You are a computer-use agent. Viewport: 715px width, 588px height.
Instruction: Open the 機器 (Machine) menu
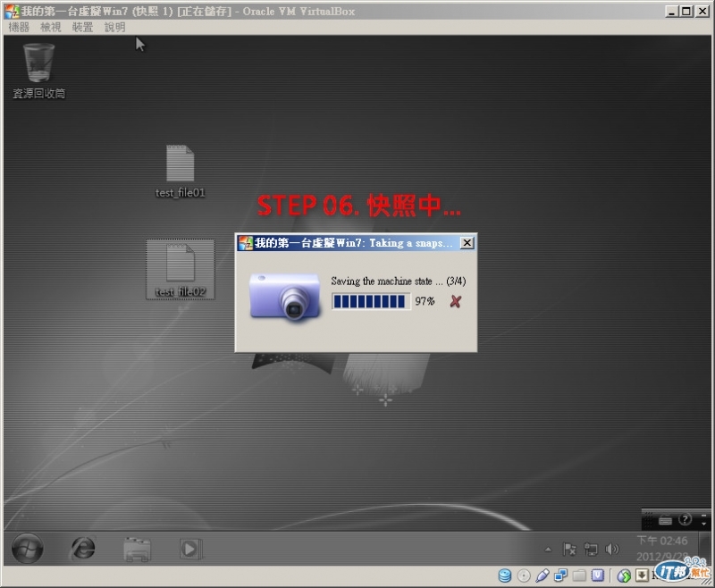(19, 28)
